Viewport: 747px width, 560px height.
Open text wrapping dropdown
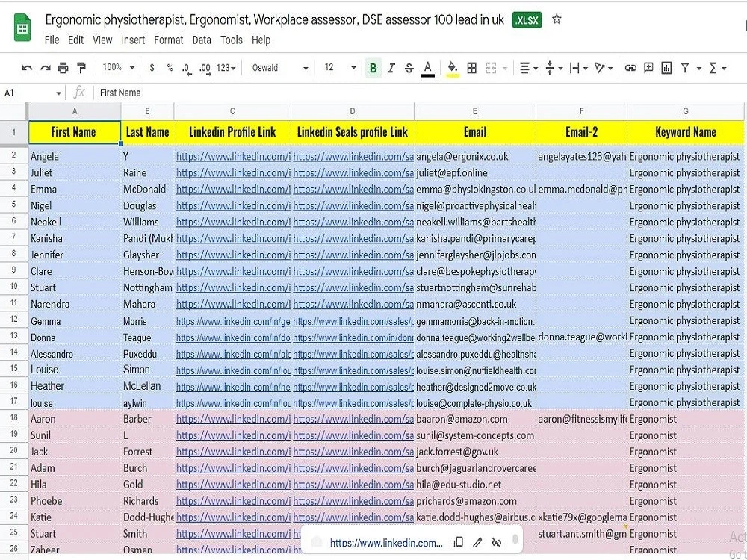579,68
